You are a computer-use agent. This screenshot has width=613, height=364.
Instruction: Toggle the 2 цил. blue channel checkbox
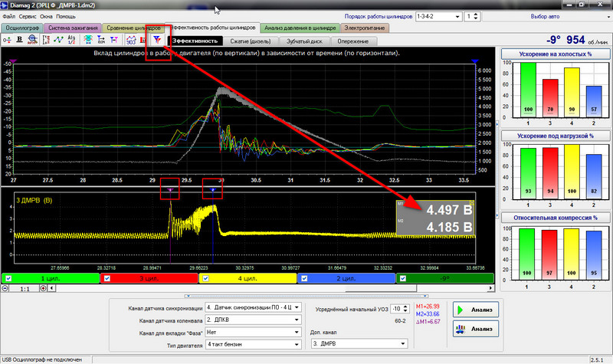pos(304,278)
